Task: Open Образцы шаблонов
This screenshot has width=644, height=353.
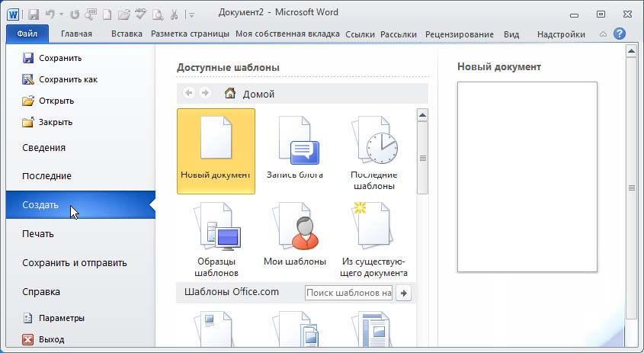Action: (x=216, y=239)
